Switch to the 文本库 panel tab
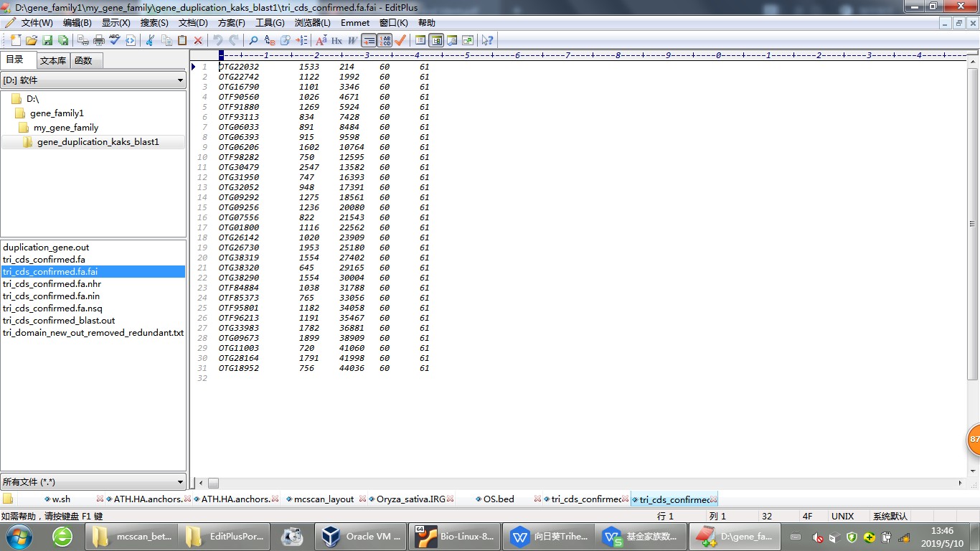Viewport: 980px width, 551px height. (53, 60)
